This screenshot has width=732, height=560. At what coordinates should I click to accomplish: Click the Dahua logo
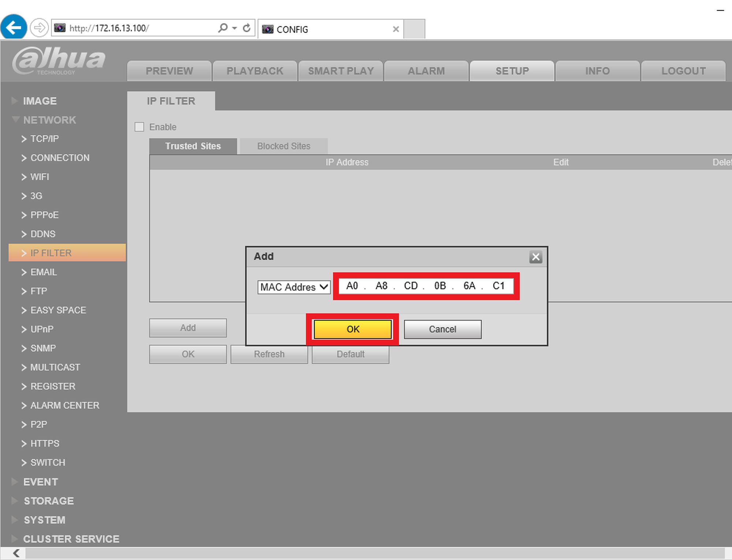[59, 61]
